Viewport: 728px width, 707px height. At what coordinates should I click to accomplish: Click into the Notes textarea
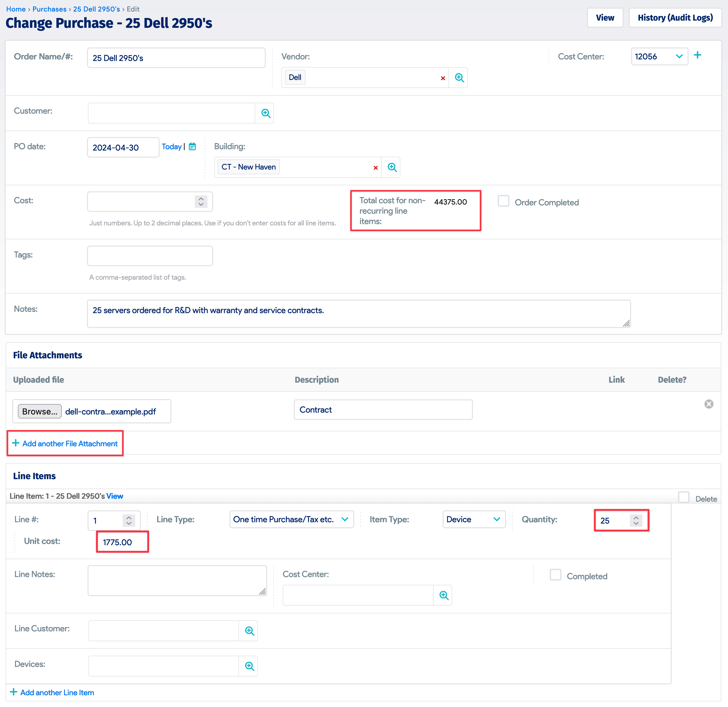[359, 314]
